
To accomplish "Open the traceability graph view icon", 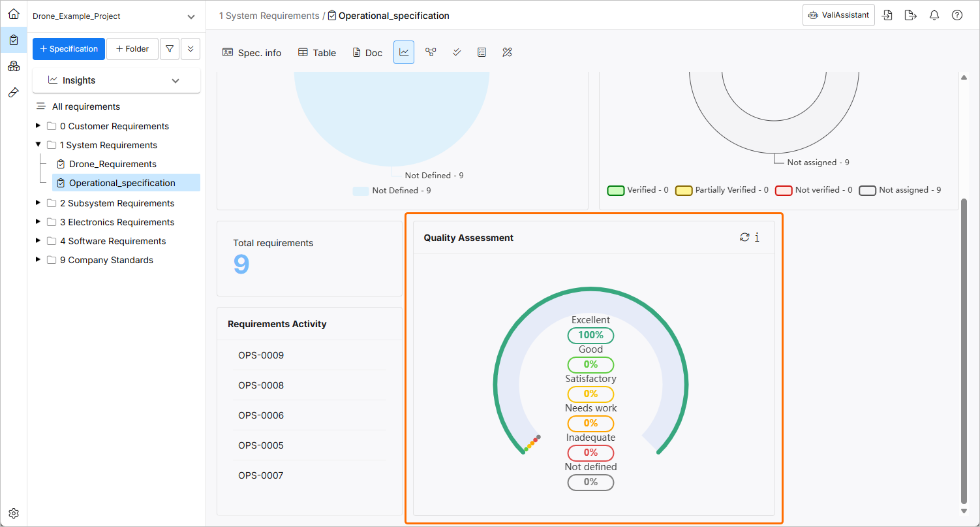I will click(431, 52).
